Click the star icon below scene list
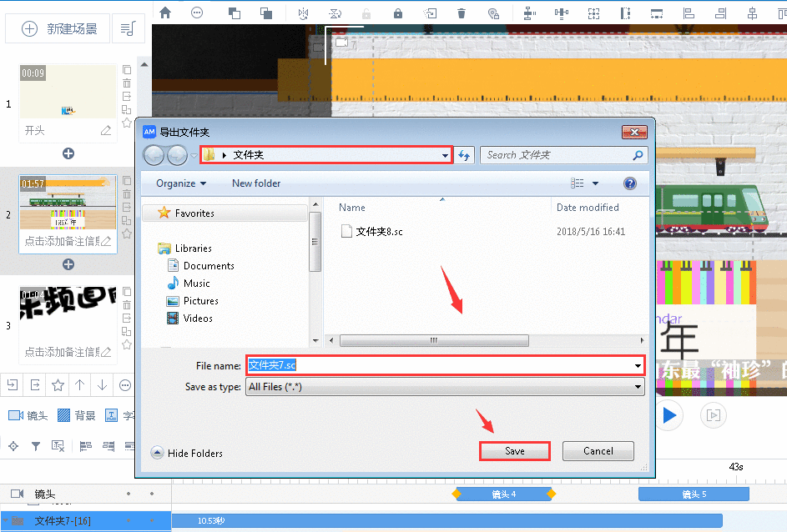 point(58,384)
